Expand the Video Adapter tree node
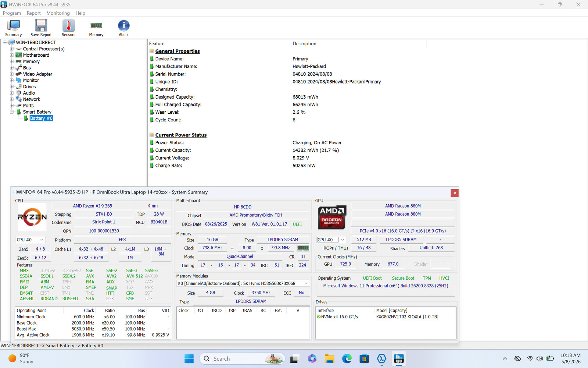Image resolution: width=588 pixels, height=368 pixels. (12, 74)
